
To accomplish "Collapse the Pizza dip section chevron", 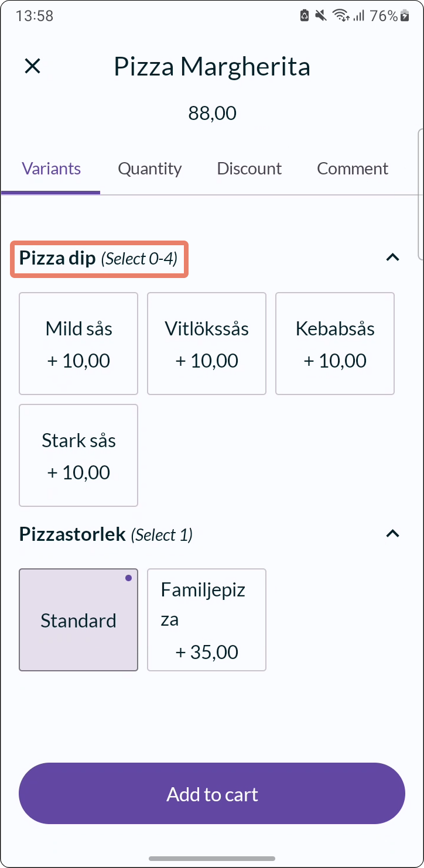I will tap(393, 257).
